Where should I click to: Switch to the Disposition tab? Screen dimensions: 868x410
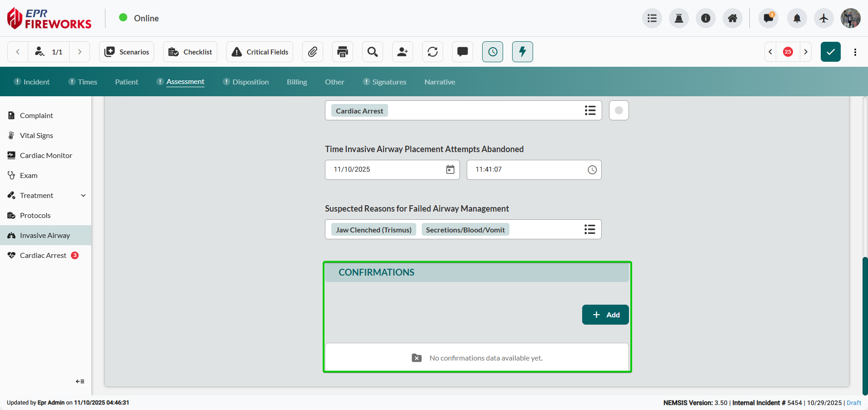tap(250, 82)
